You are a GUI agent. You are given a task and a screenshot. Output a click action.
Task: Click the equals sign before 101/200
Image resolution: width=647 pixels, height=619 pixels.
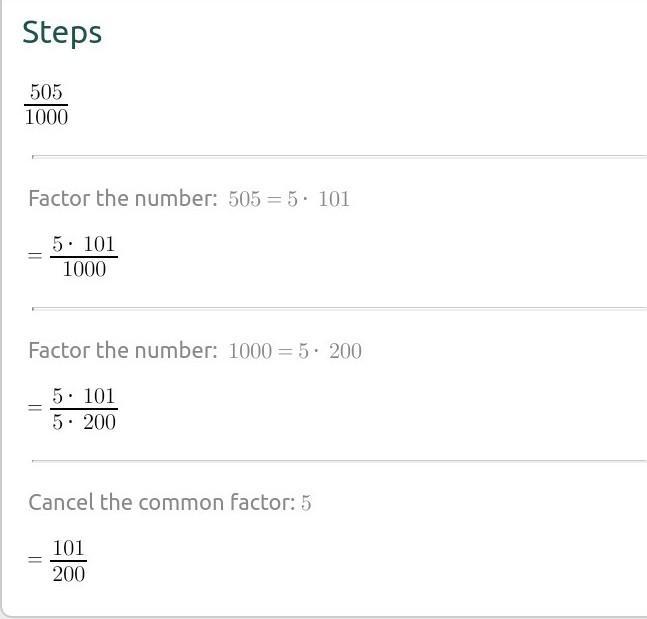point(36,561)
